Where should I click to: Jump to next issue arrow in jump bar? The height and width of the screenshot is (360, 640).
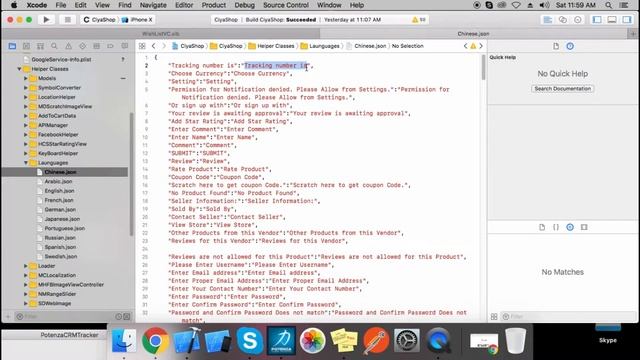click(481, 46)
